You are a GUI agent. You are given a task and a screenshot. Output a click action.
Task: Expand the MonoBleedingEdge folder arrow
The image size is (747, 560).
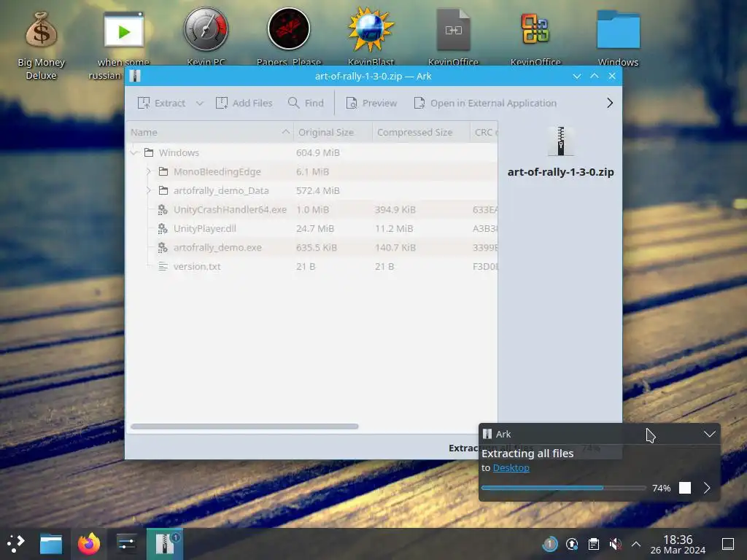point(149,171)
